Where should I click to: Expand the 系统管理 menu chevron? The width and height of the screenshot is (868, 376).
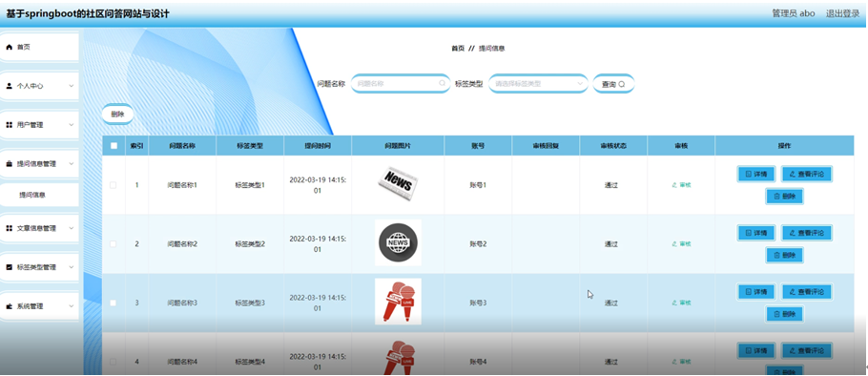[71, 306]
